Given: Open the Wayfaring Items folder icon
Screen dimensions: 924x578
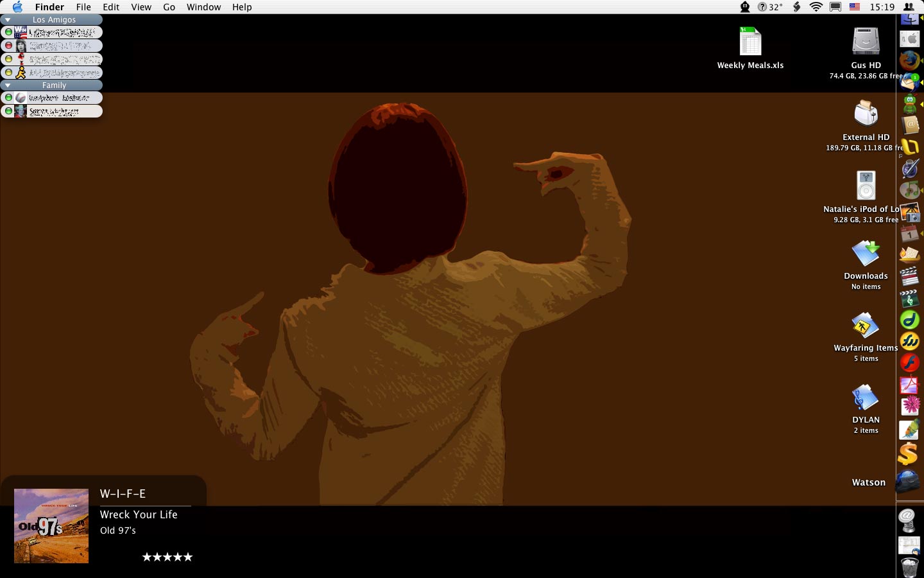Looking at the screenshot, I should (866, 325).
